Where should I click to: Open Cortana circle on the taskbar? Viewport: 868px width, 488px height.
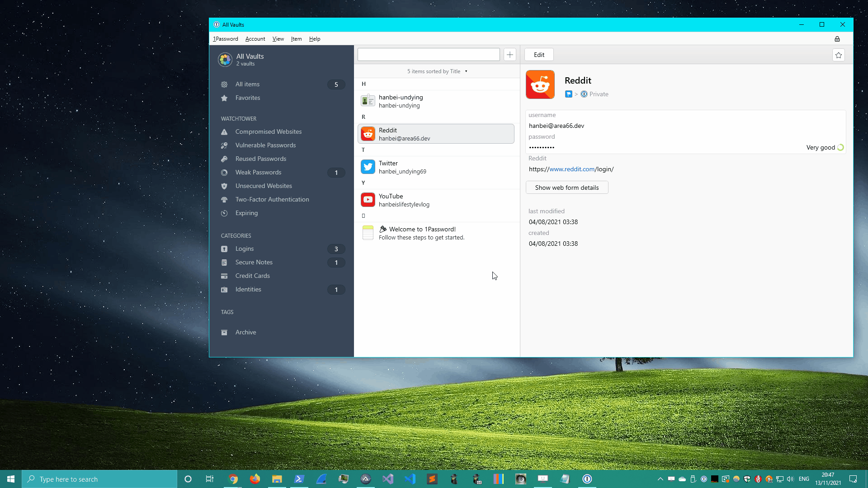[x=188, y=479]
